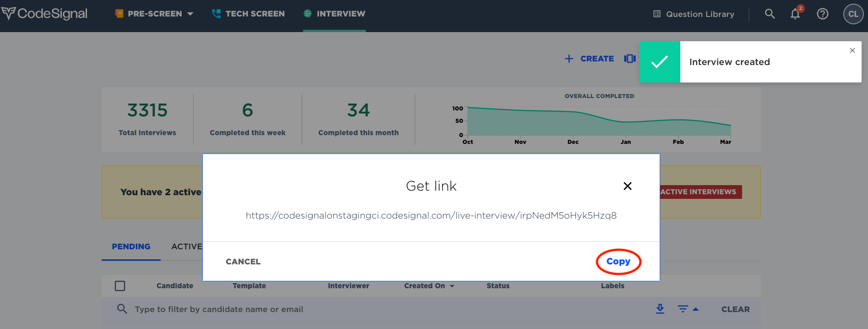Image resolution: width=868 pixels, height=329 pixels.
Task: Click the CodeSignal logo
Action: (44, 14)
